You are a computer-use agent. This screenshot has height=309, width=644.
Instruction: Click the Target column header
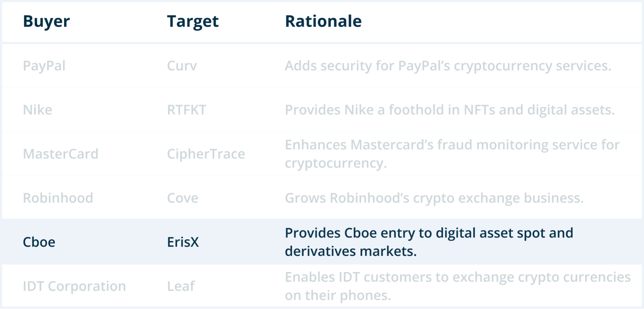click(193, 22)
